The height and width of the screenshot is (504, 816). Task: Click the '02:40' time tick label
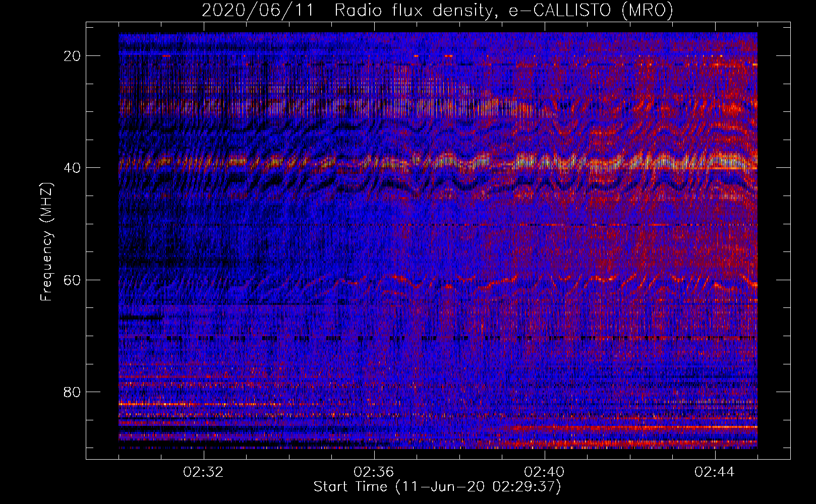(x=545, y=472)
